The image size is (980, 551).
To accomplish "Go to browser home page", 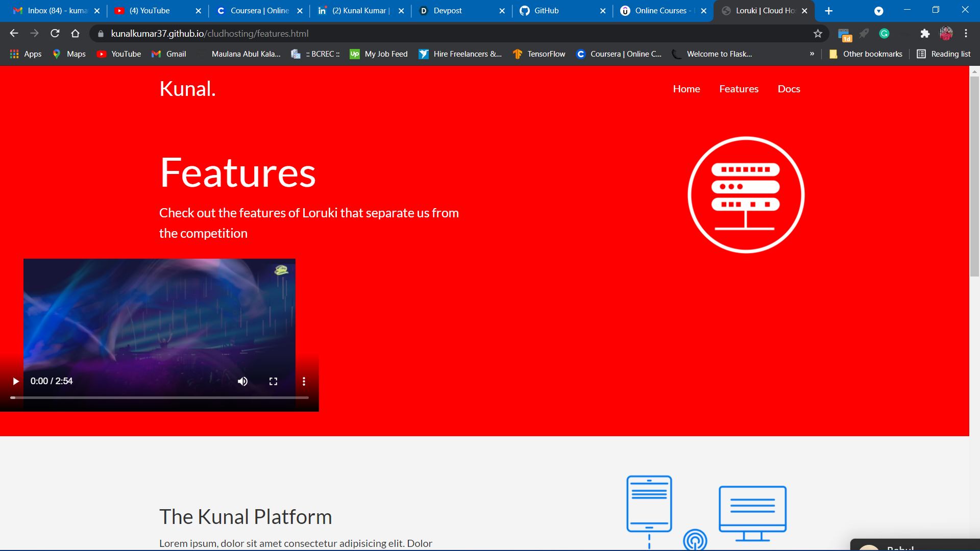I will 76,34.
